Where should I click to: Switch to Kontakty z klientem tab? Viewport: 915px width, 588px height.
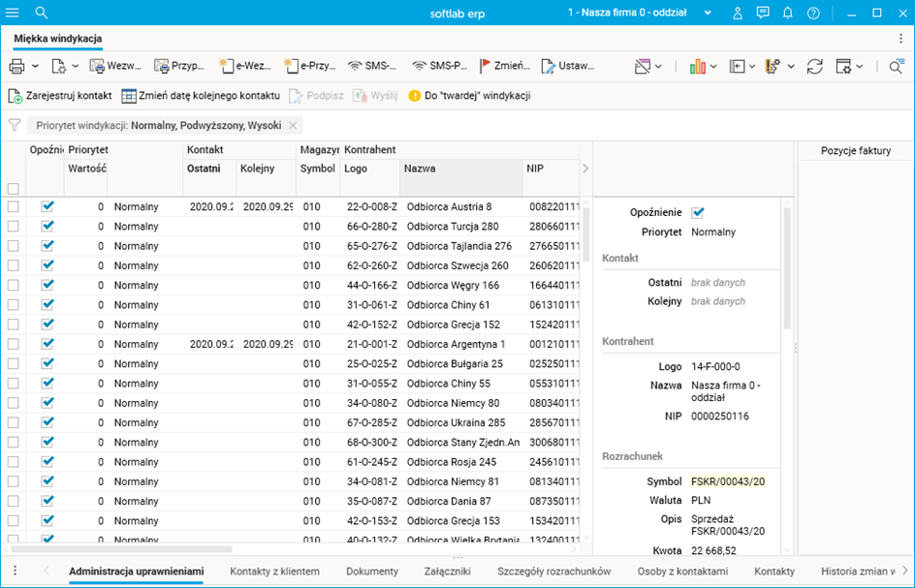click(x=274, y=572)
